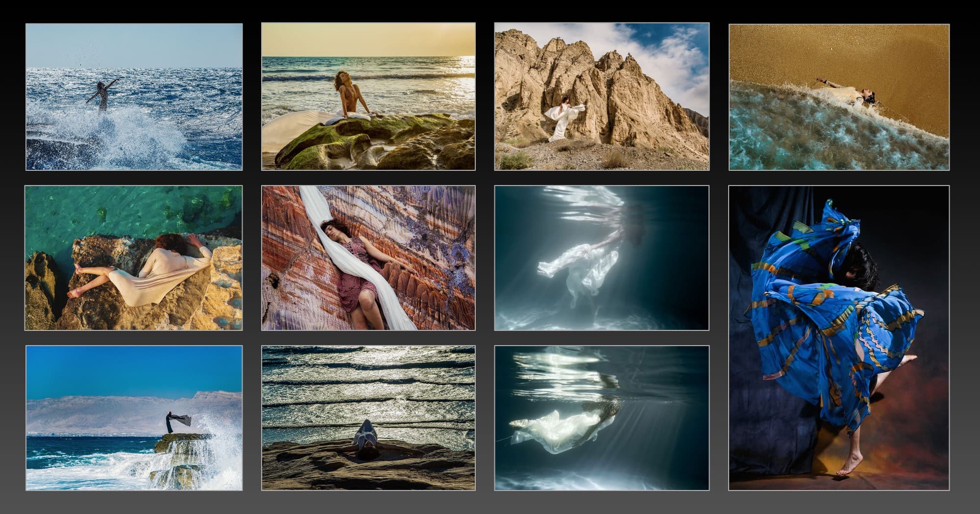Open the underwater photo with diving figure
Viewport: 980px width, 514px height.
602,257
